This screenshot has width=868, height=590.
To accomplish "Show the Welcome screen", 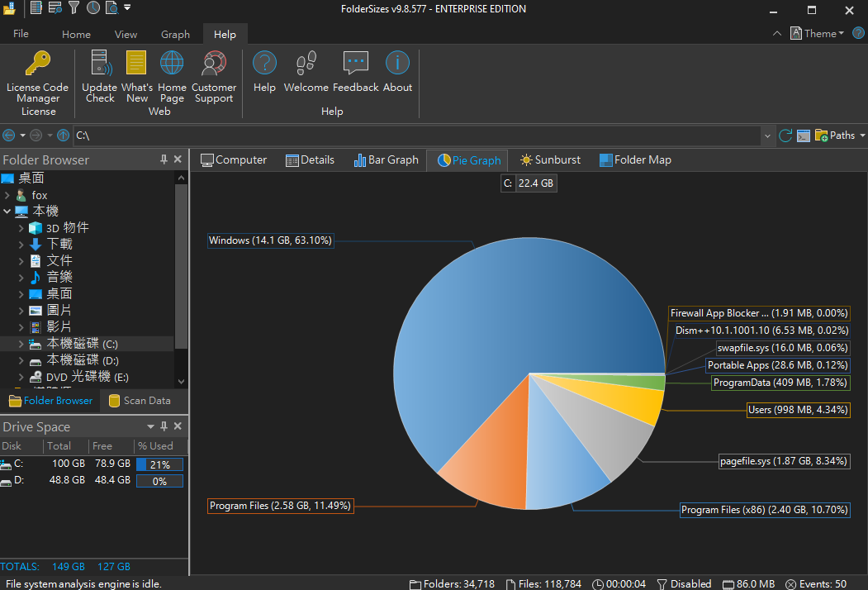I will coord(306,72).
